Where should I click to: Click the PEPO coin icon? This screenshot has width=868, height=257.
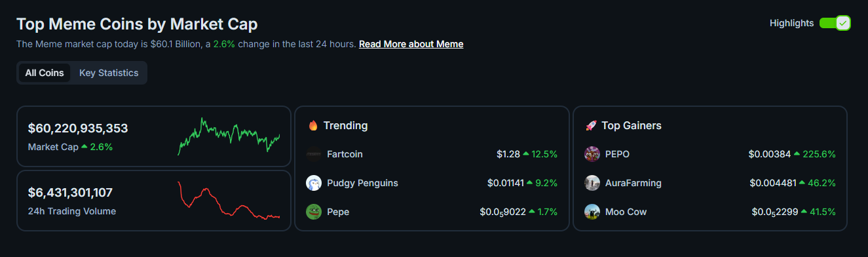coord(592,154)
